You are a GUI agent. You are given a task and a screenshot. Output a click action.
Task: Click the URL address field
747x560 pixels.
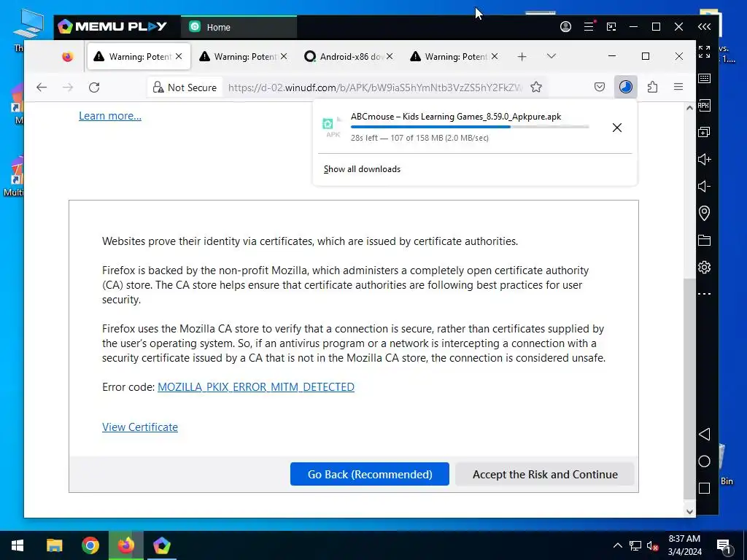click(x=376, y=87)
